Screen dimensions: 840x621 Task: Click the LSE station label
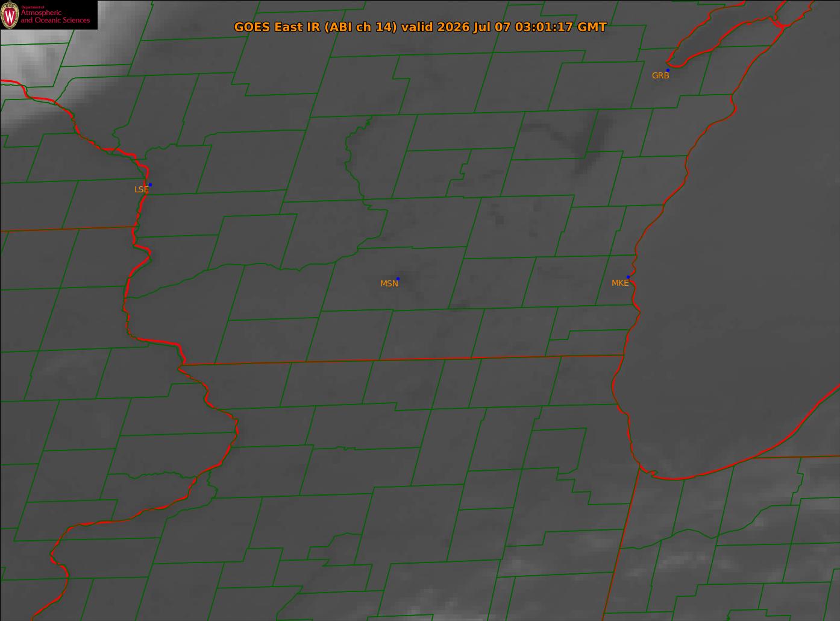(x=141, y=189)
